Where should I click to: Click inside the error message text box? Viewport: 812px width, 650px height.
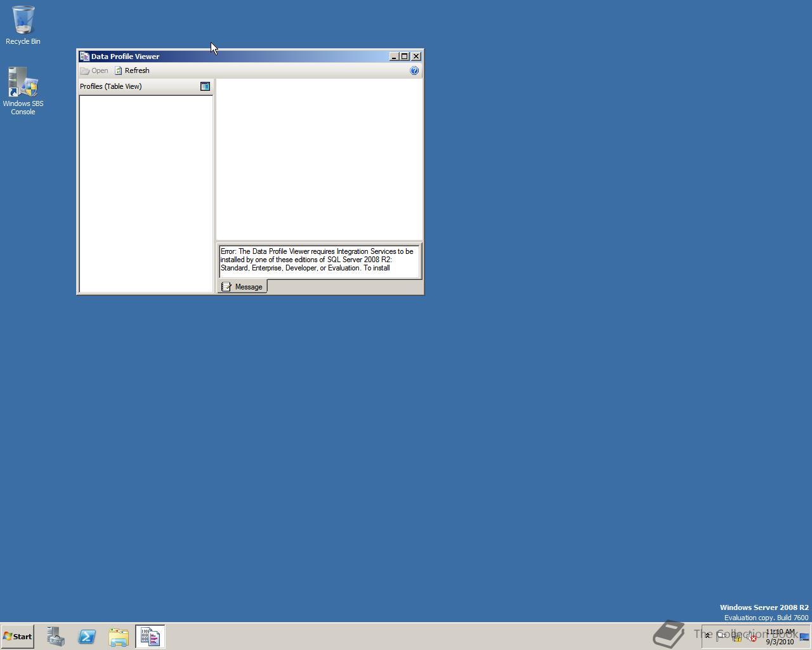(319, 260)
